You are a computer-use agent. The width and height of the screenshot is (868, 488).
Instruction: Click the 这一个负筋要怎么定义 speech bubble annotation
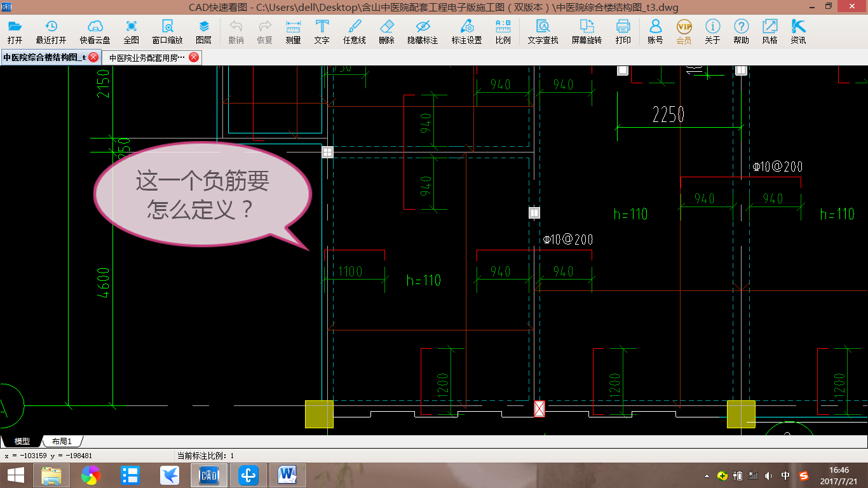(x=202, y=196)
